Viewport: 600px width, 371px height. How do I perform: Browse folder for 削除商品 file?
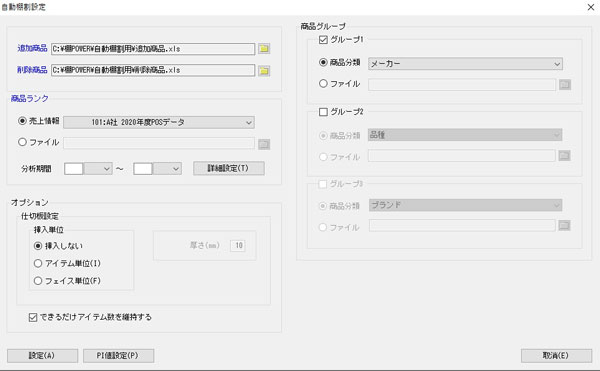(x=264, y=70)
